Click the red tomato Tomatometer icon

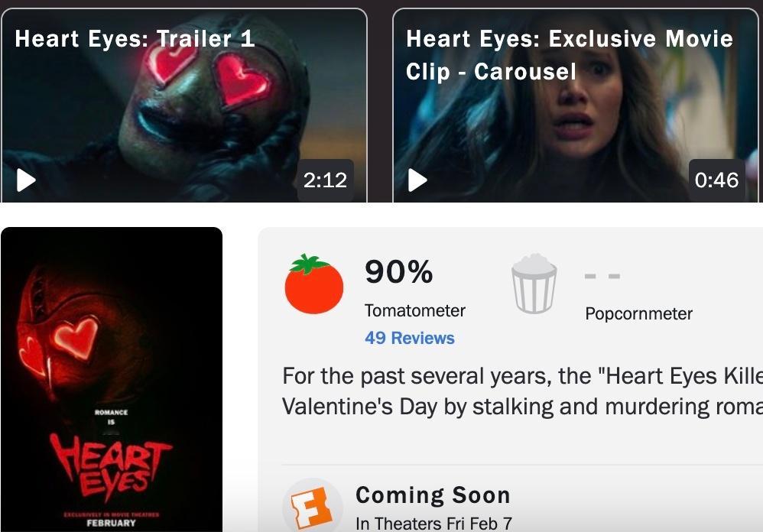click(x=314, y=284)
